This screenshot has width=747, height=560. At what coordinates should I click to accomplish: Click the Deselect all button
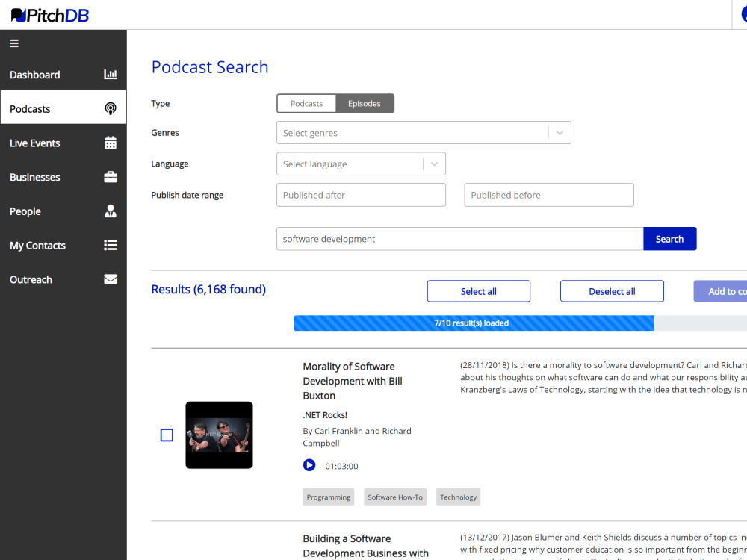613,291
